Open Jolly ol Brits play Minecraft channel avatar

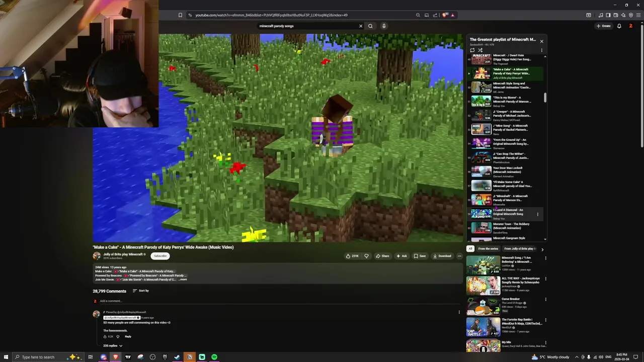click(97, 256)
